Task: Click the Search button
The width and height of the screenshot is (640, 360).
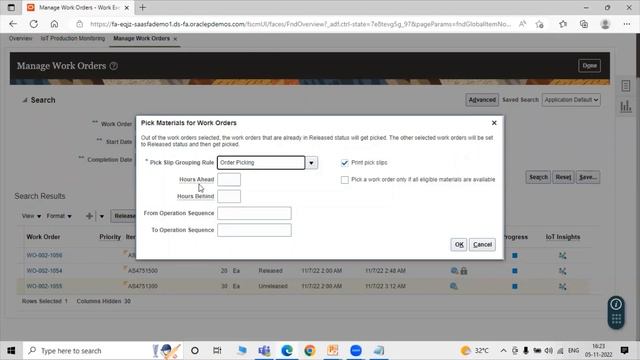Action: pyautogui.click(x=538, y=177)
